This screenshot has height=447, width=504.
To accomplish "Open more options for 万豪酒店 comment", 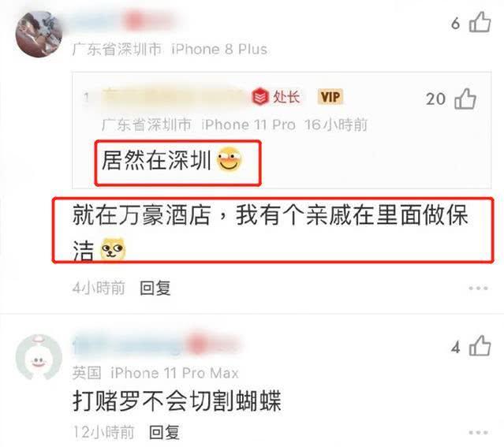I will [478, 288].
